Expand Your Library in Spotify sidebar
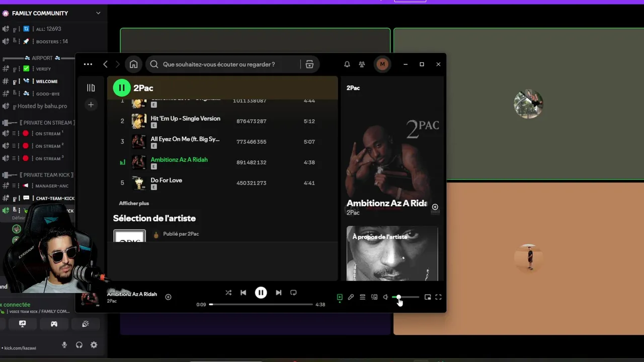Screen dimensions: 644x362 click(x=91, y=88)
